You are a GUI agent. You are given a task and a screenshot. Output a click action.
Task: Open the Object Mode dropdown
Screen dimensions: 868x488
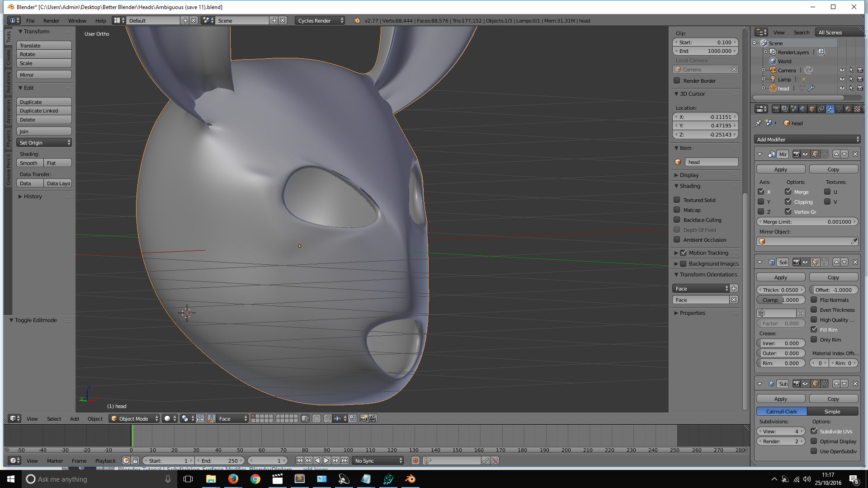coord(135,418)
